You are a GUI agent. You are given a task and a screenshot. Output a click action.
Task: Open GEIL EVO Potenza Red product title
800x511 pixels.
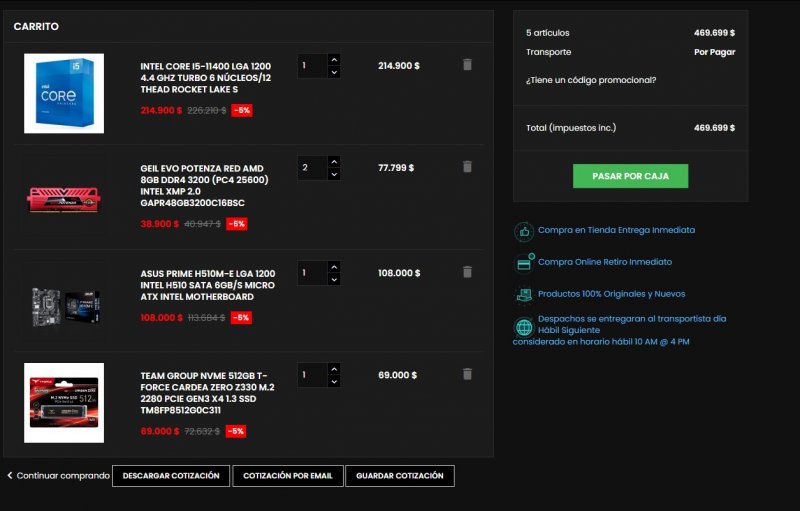tap(204, 186)
